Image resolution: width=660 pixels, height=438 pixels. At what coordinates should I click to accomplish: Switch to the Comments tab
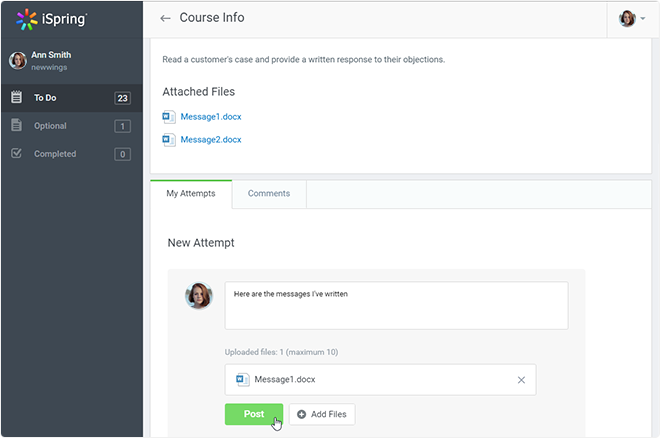(269, 194)
